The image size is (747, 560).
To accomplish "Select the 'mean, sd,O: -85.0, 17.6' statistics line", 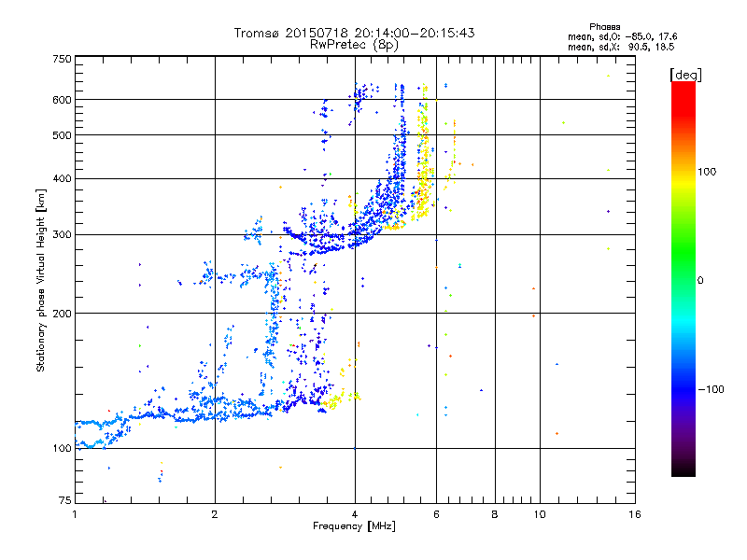I will 622,36.
